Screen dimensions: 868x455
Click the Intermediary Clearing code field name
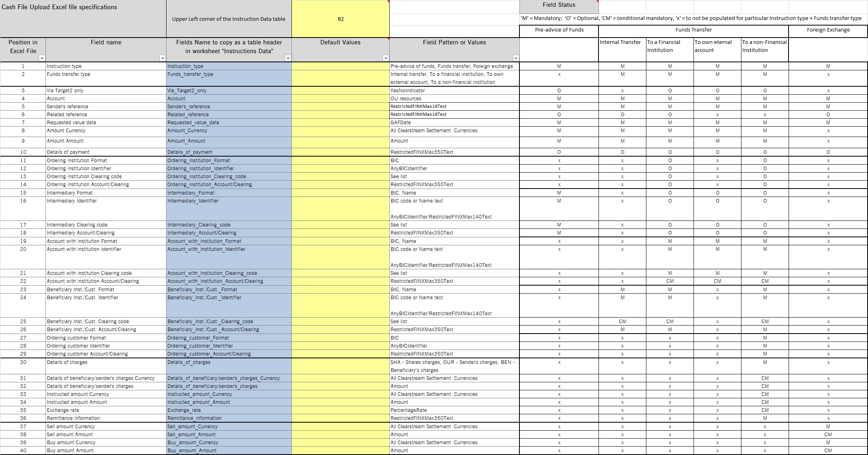coord(106,225)
